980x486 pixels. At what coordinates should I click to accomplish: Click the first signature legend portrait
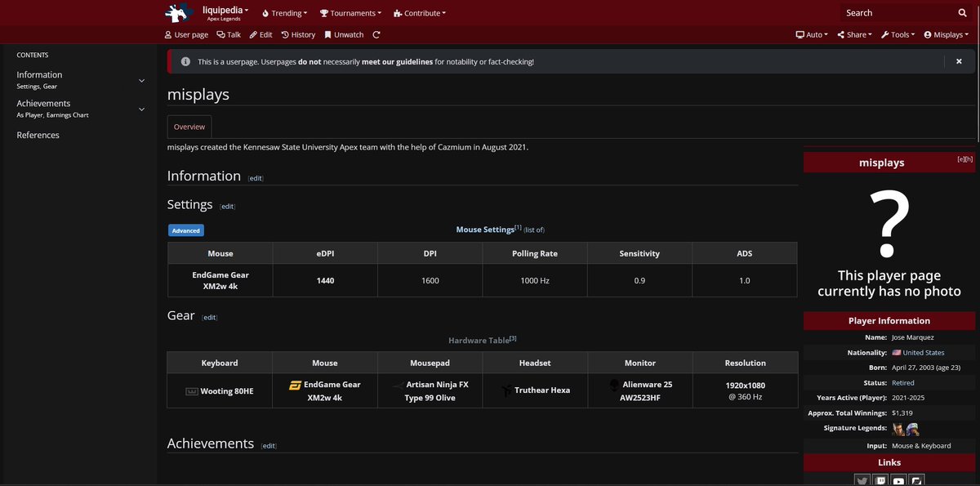coord(898,429)
